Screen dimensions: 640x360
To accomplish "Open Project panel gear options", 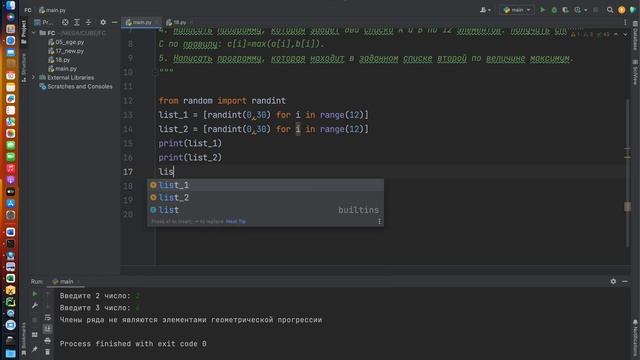I will click(103, 22).
